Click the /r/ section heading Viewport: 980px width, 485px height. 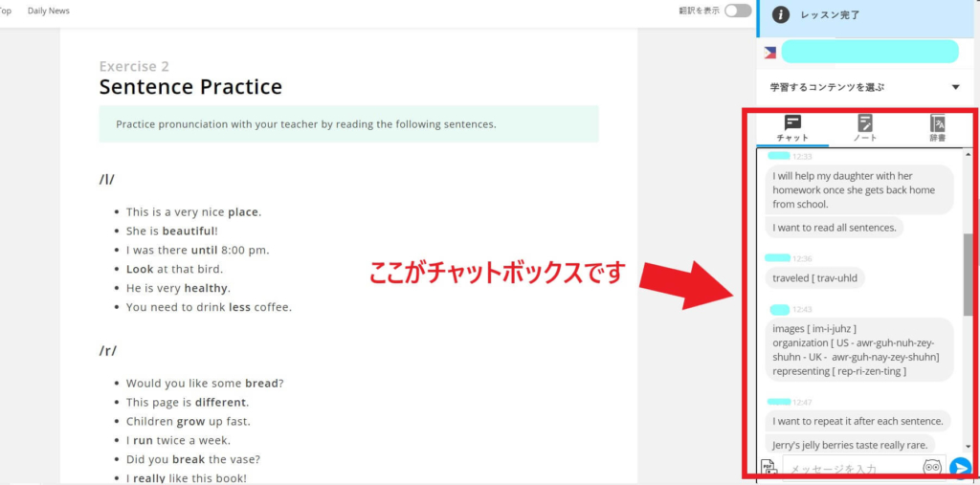tap(107, 351)
